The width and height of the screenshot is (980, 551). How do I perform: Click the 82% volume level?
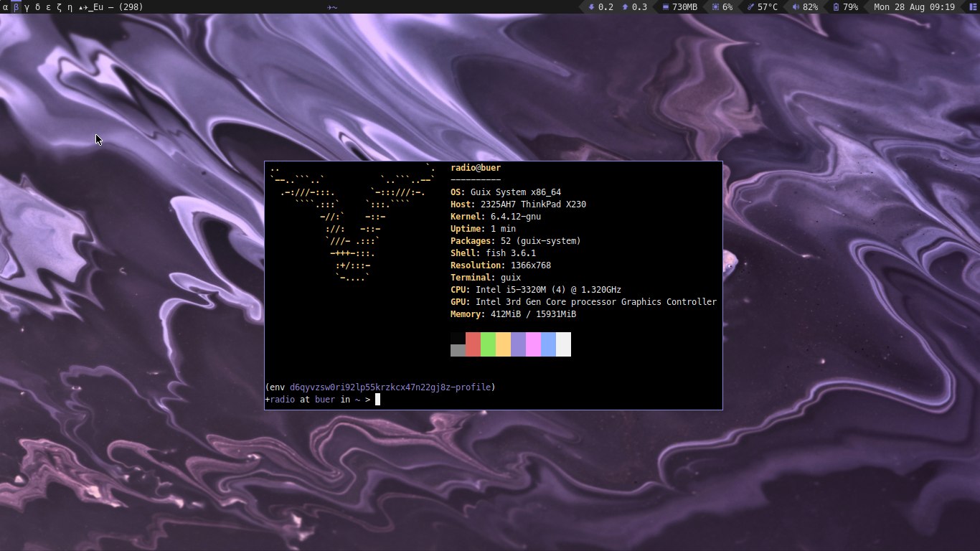[810, 7]
